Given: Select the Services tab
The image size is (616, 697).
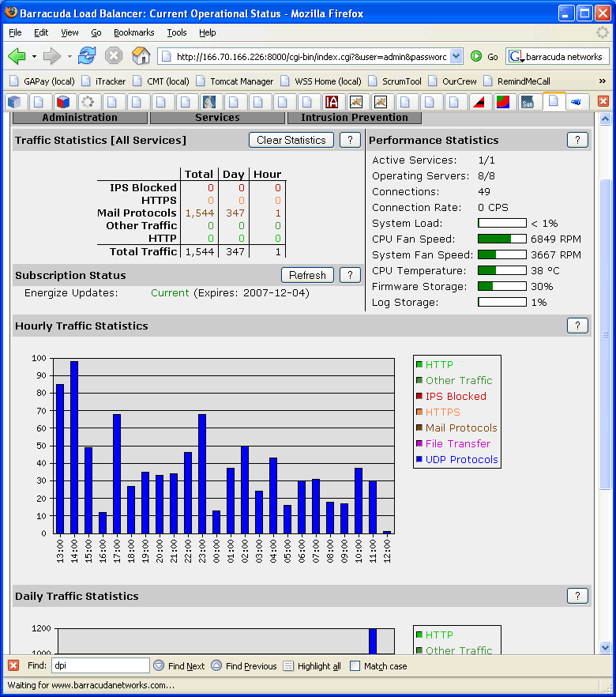Looking at the screenshot, I should click(x=217, y=117).
